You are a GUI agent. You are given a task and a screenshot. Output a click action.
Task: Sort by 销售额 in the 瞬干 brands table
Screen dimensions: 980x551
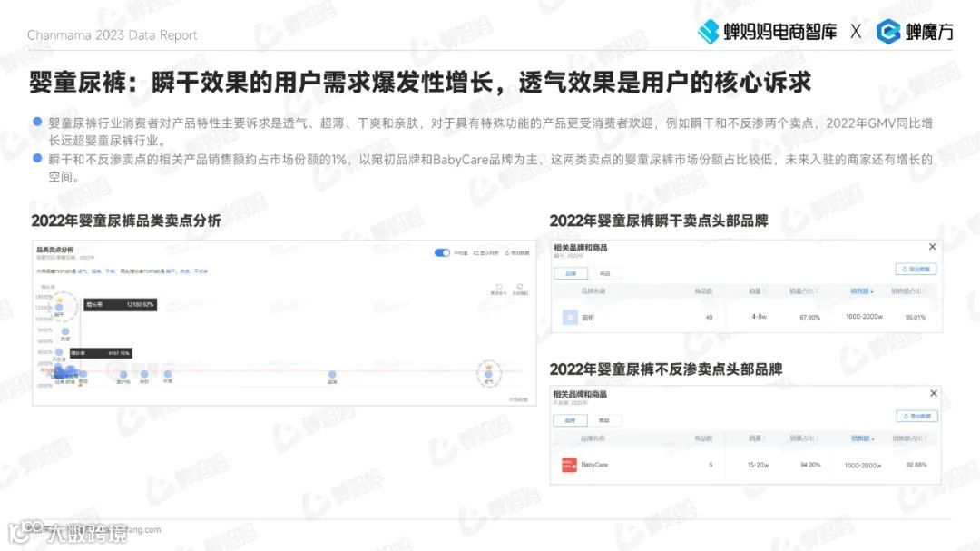click(862, 290)
